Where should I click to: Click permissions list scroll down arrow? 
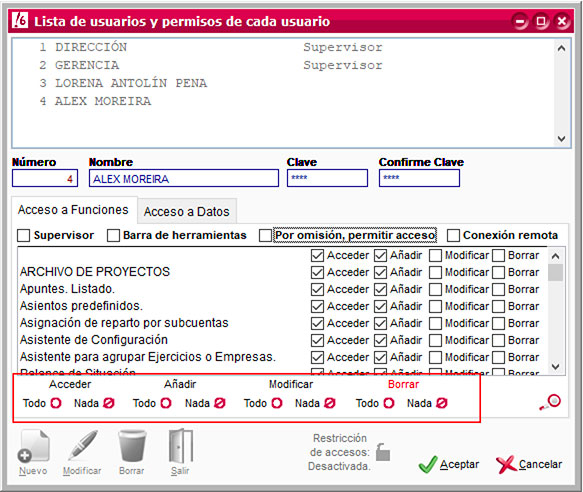[x=555, y=366]
